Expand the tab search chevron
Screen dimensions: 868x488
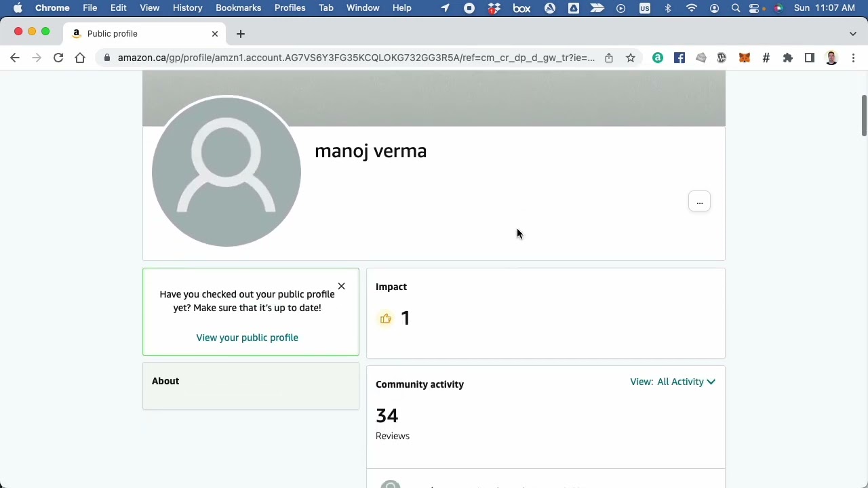853,33
